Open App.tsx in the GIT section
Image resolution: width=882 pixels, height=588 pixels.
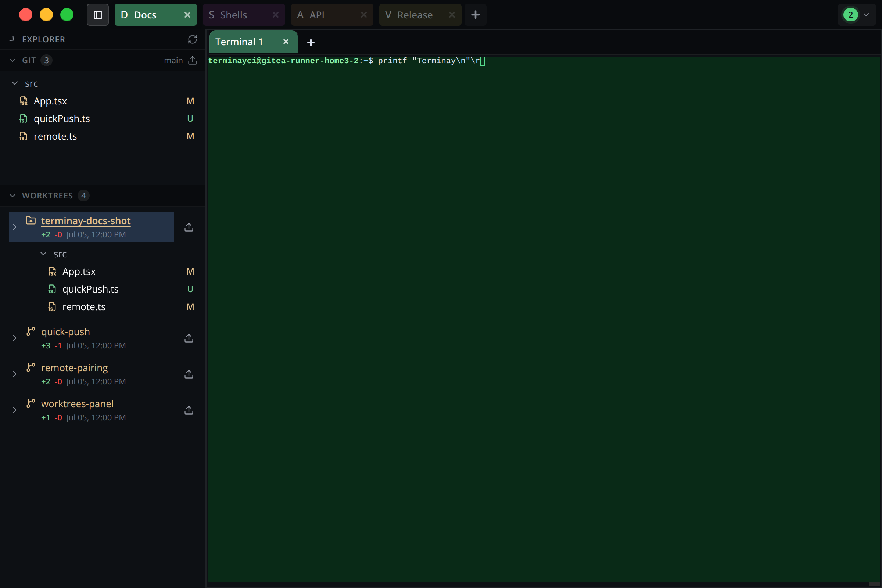(x=50, y=101)
